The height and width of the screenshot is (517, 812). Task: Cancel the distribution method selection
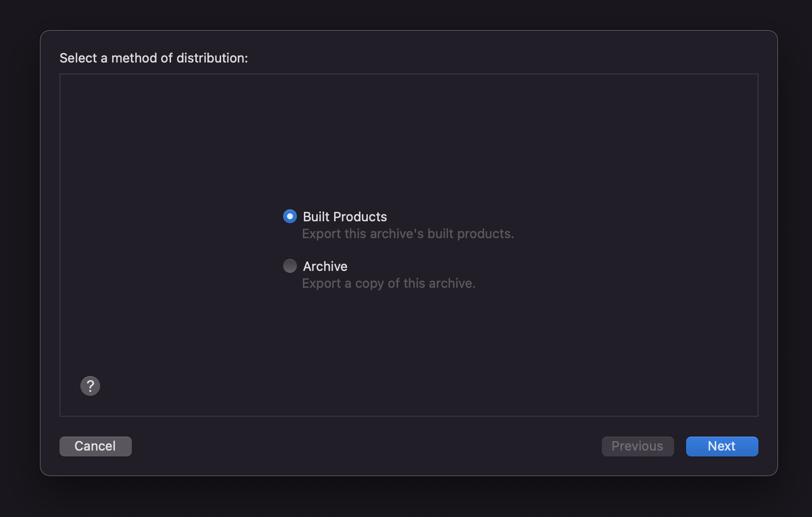coord(95,446)
